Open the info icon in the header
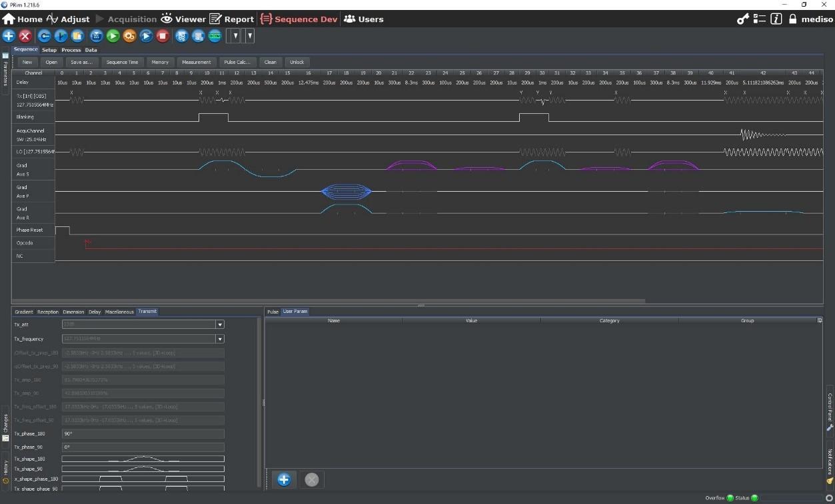The height and width of the screenshot is (504, 835). point(776,19)
